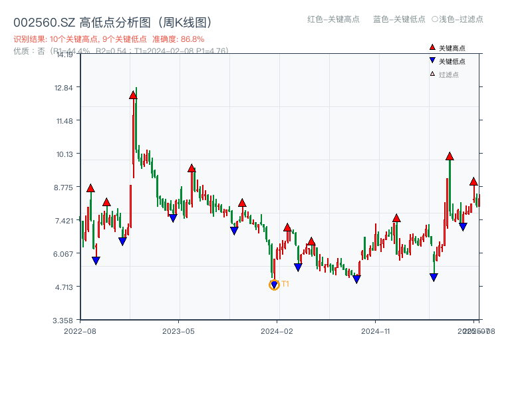This screenshot has height=399, width=532.
Task: Select the blue triangle marker before the 2025 rally
Action: pyautogui.click(x=433, y=277)
